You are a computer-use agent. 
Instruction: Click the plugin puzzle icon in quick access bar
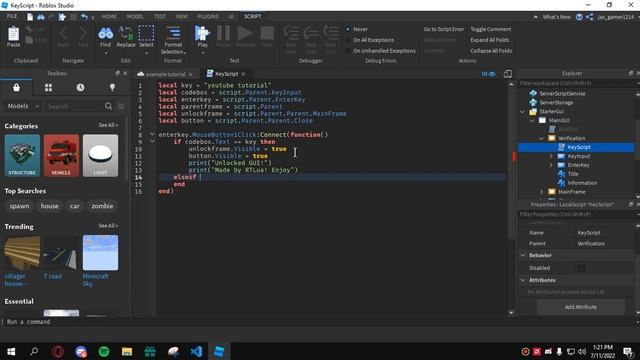point(62,17)
